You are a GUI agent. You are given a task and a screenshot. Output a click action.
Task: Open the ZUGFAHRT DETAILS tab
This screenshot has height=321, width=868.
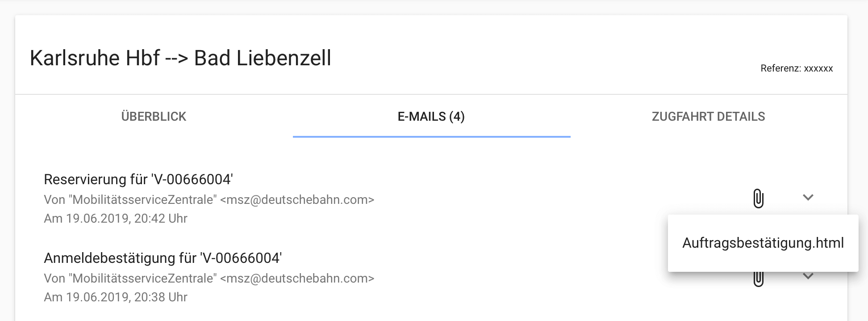point(708,117)
